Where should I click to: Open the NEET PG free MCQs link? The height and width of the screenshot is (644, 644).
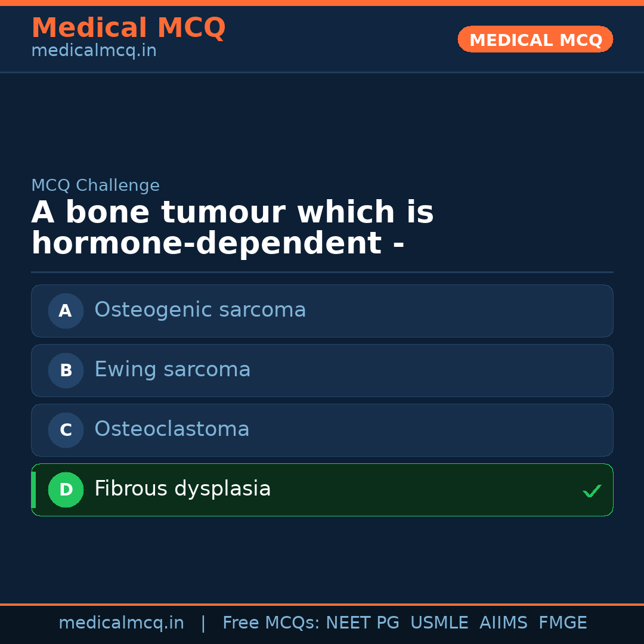coord(362,622)
